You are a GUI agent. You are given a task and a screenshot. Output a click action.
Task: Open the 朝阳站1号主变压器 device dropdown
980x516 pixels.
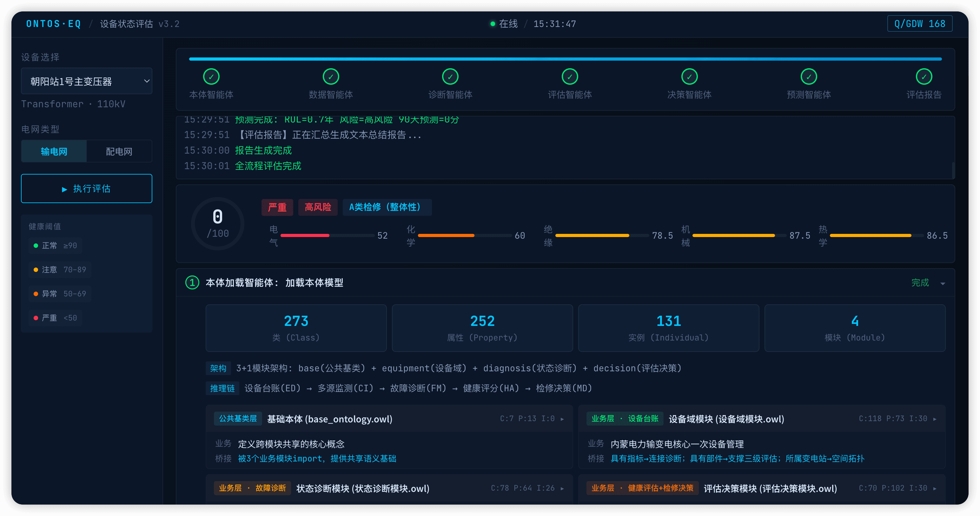click(x=87, y=81)
